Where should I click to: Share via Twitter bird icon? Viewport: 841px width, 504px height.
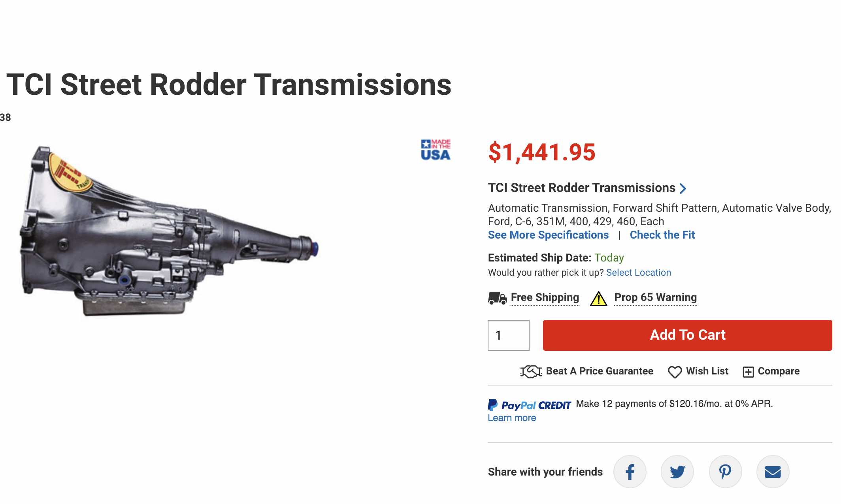pos(677,472)
